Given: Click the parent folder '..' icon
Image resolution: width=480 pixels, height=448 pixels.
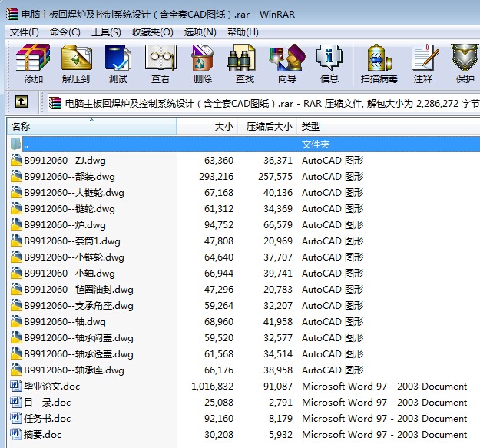Looking at the screenshot, I should [x=15, y=144].
